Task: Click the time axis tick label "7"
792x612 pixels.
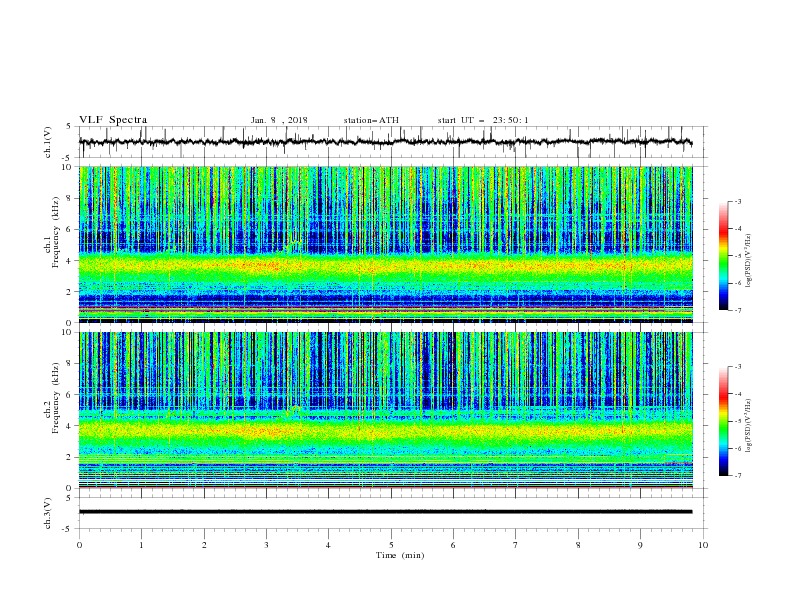Action: pos(516,545)
